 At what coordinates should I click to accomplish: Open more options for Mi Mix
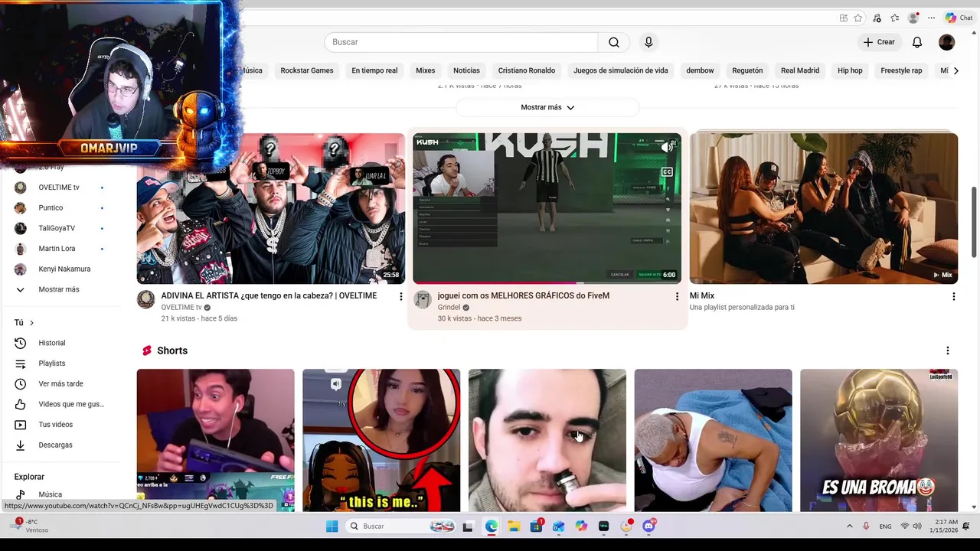click(953, 296)
